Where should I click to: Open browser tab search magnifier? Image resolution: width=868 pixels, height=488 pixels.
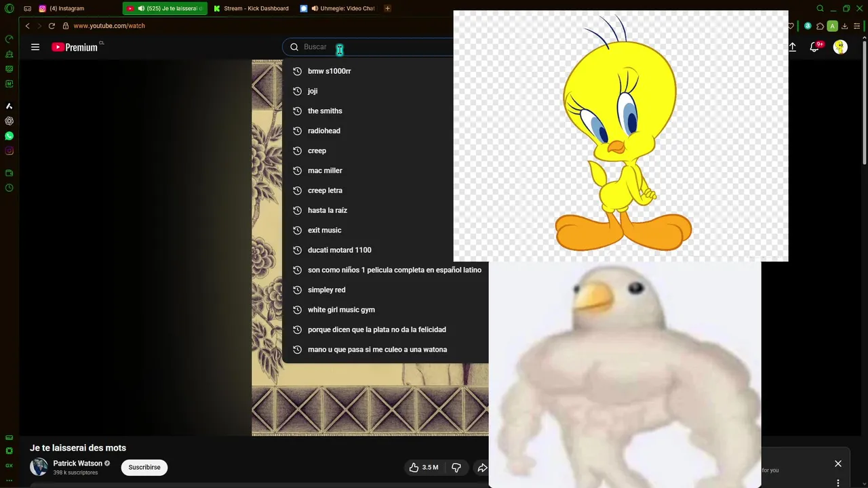pos(820,9)
